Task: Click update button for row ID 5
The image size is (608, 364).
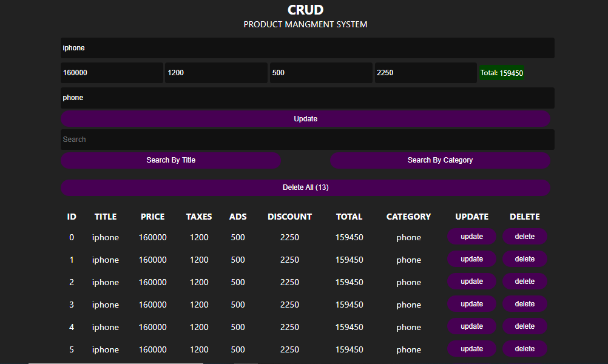Action: coord(471,349)
